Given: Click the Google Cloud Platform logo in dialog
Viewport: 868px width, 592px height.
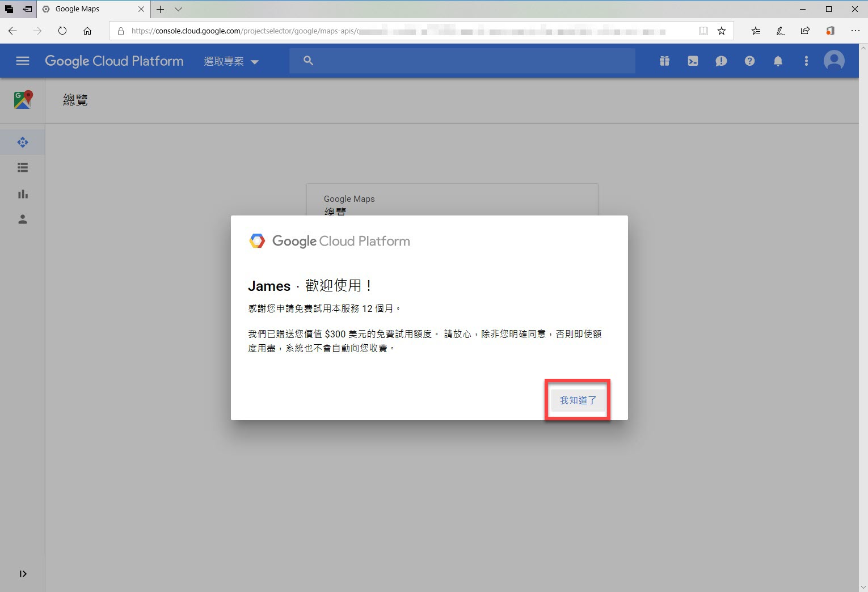Looking at the screenshot, I should 329,241.
